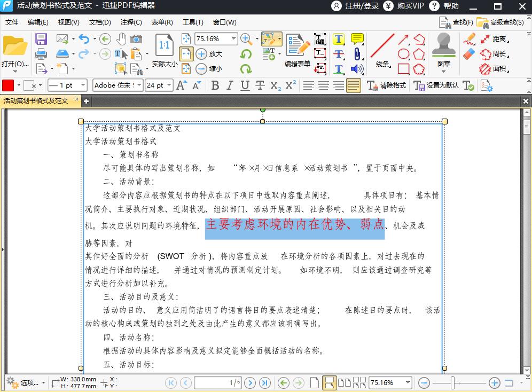
Task: Toggle italic formatting
Action: [x=230, y=85]
